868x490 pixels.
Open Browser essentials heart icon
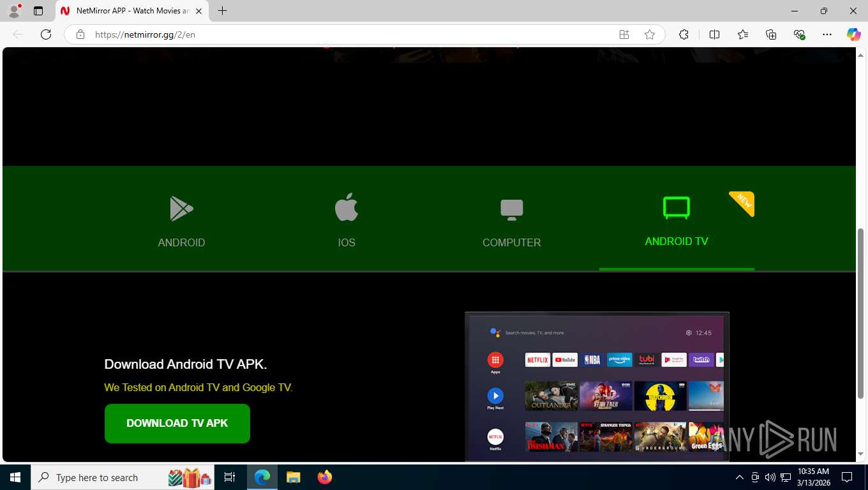[799, 34]
